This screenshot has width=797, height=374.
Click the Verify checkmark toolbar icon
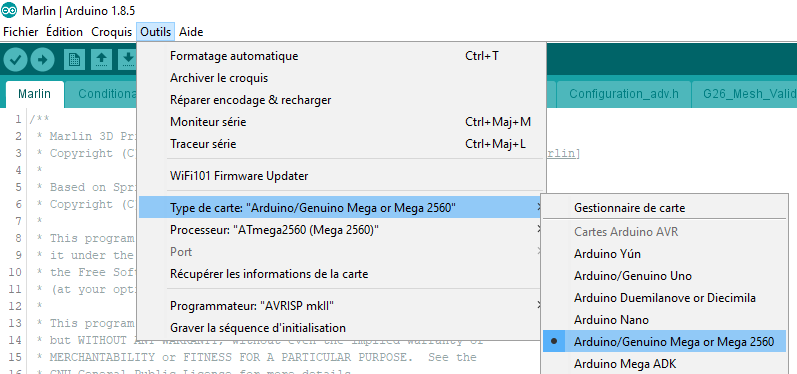(x=15, y=60)
